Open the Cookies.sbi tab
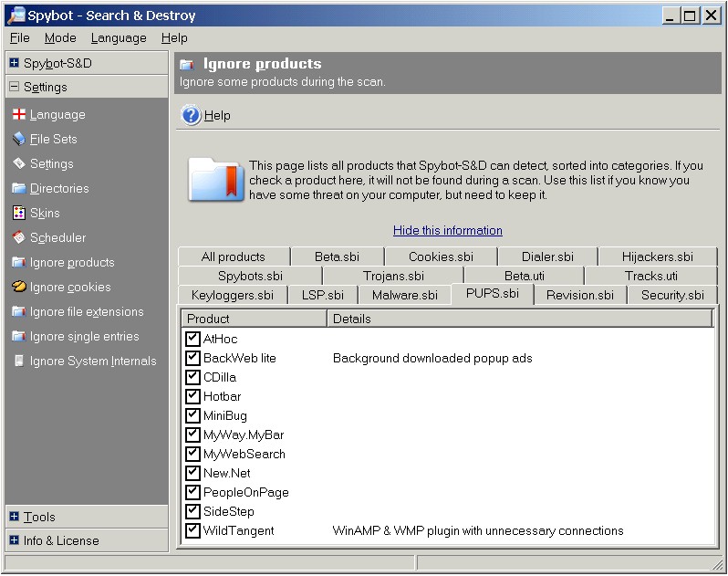Image resolution: width=728 pixels, height=576 pixels. tap(441, 257)
